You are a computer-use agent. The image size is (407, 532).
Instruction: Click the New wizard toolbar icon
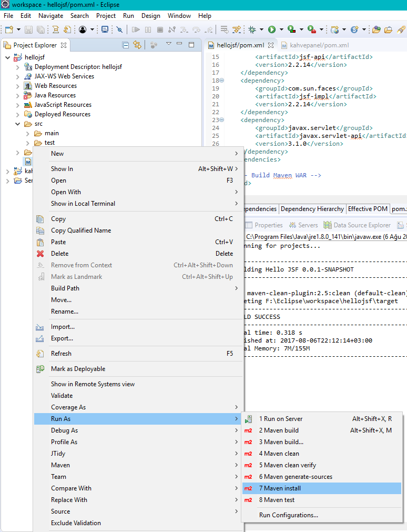[x=9, y=30]
